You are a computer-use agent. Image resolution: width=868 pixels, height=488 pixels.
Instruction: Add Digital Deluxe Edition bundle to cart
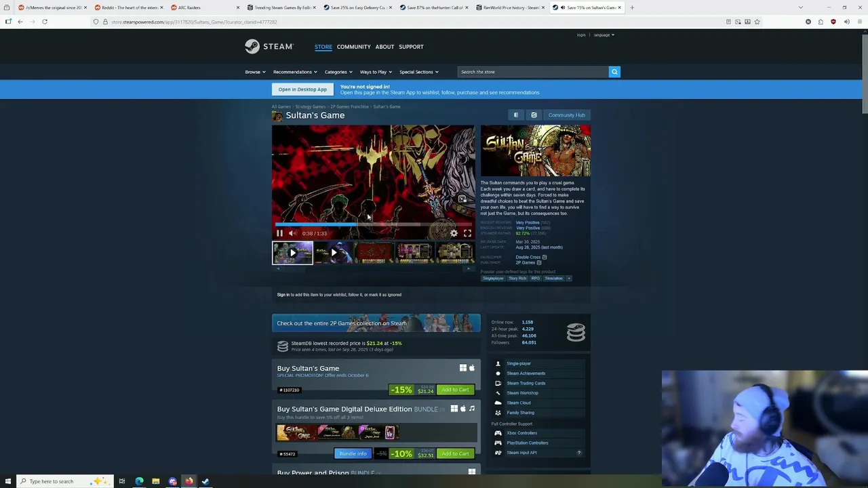click(455, 453)
